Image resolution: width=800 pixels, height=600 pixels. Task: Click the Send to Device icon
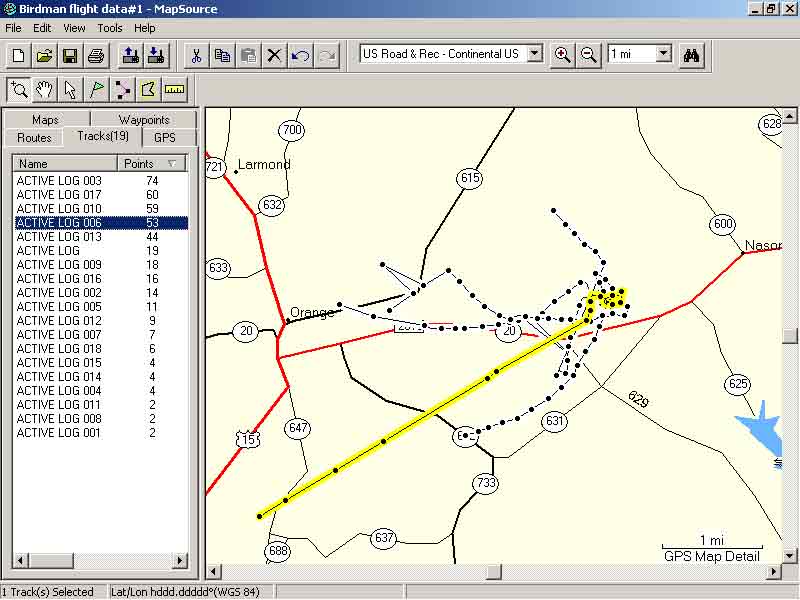[x=129, y=55]
